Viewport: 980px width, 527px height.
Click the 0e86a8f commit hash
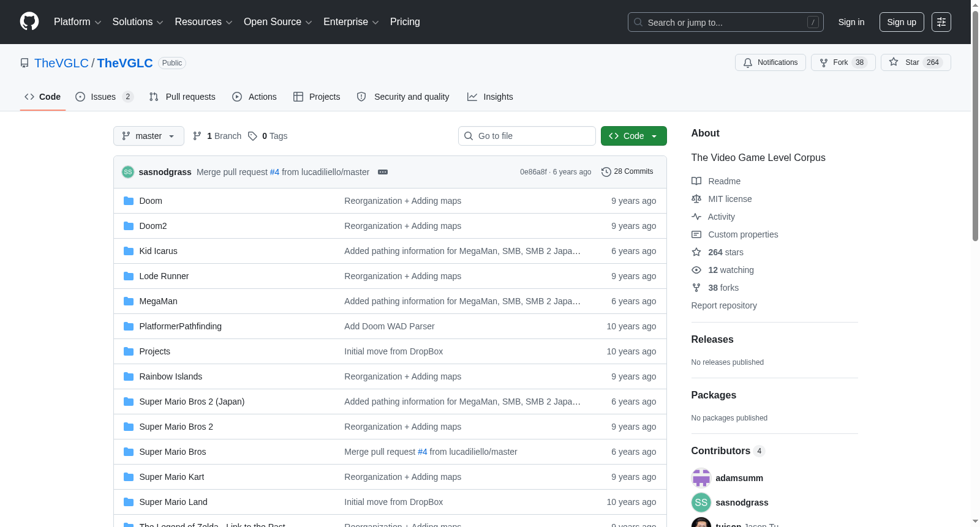pyautogui.click(x=533, y=172)
